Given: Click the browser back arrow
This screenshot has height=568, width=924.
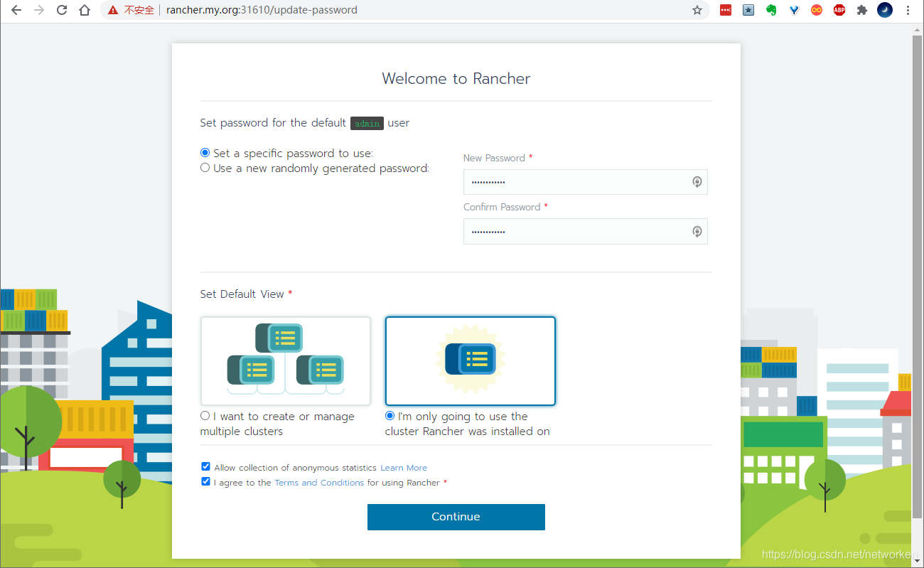Looking at the screenshot, I should pos(16,10).
